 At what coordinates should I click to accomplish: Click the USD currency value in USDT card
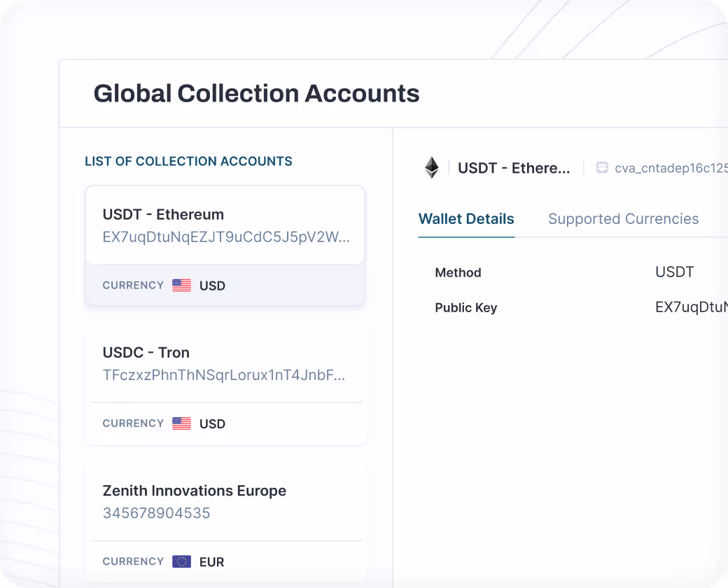pos(212,286)
